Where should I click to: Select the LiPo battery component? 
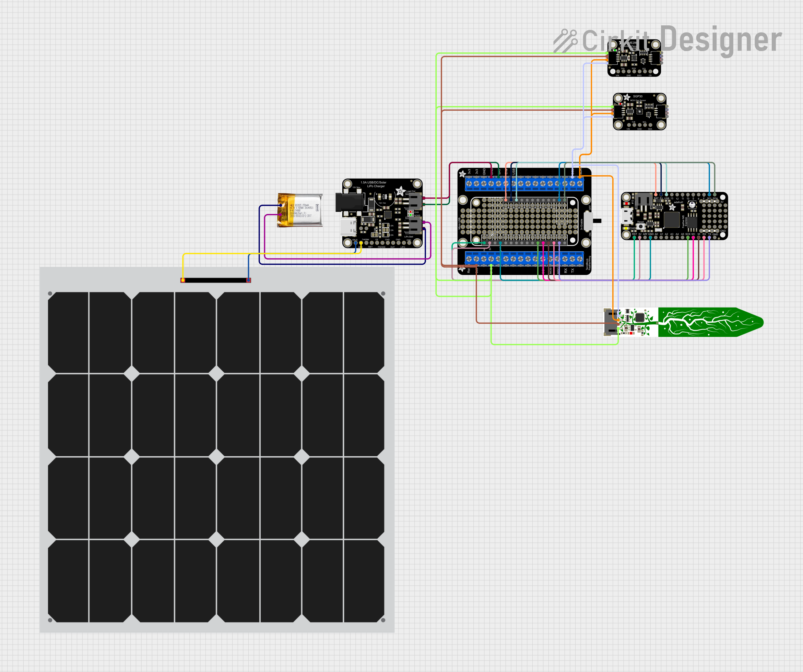(300, 210)
